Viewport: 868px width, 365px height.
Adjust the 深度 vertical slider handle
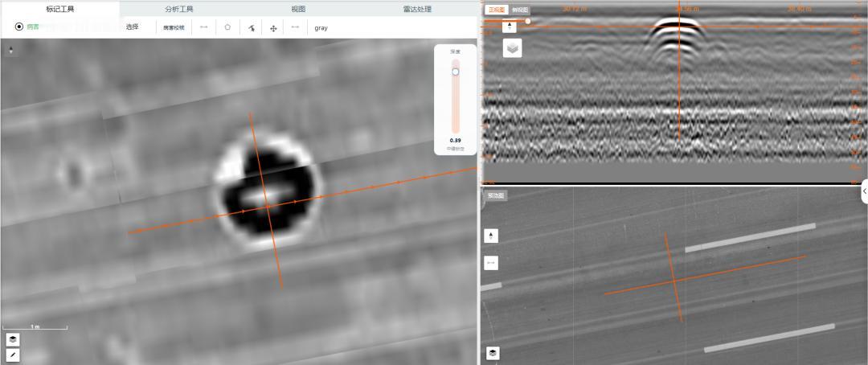456,72
